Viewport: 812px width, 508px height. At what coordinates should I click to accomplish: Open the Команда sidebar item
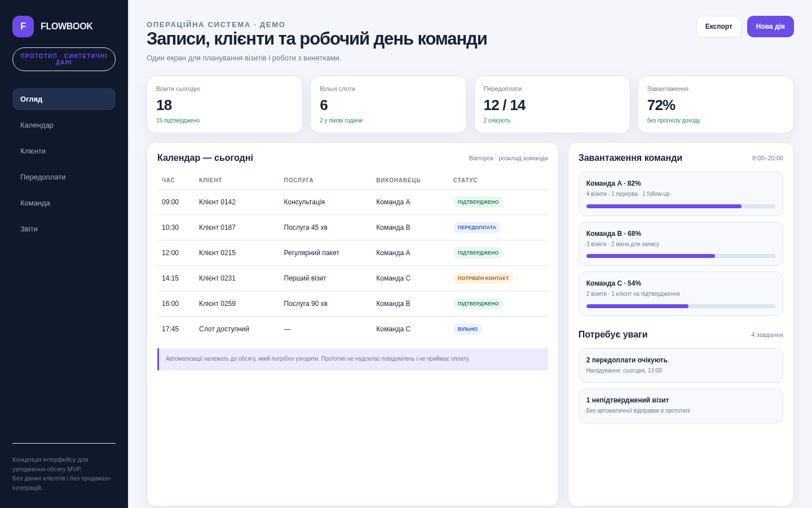coord(64,203)
